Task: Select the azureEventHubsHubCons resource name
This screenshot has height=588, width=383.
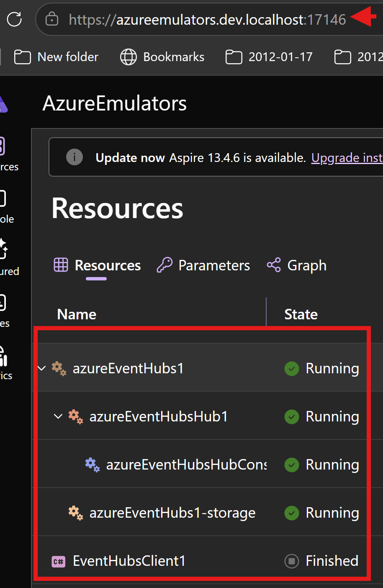Action: pyautogui.click(x=186, y=465)
